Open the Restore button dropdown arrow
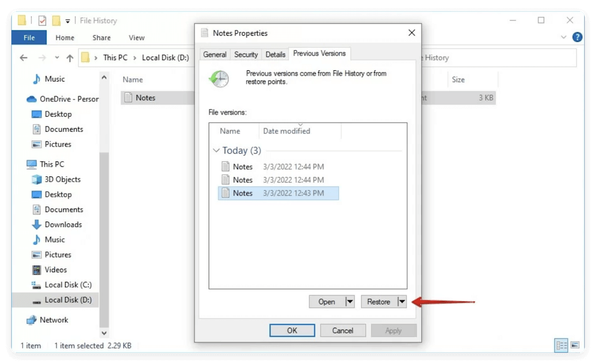This screenshot has height=364, width=596. click(402, 301)
